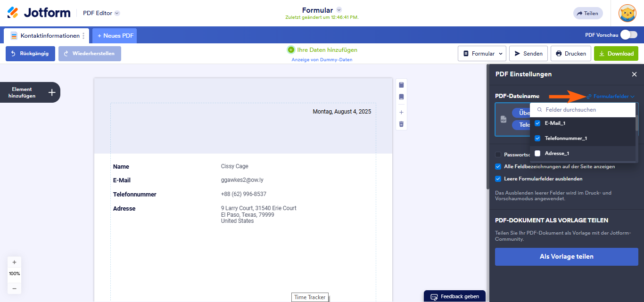The height and width of the screenshot is (302, 644).
Task: Click the page footer icon in page toolbar
Action: coord(401,97)
